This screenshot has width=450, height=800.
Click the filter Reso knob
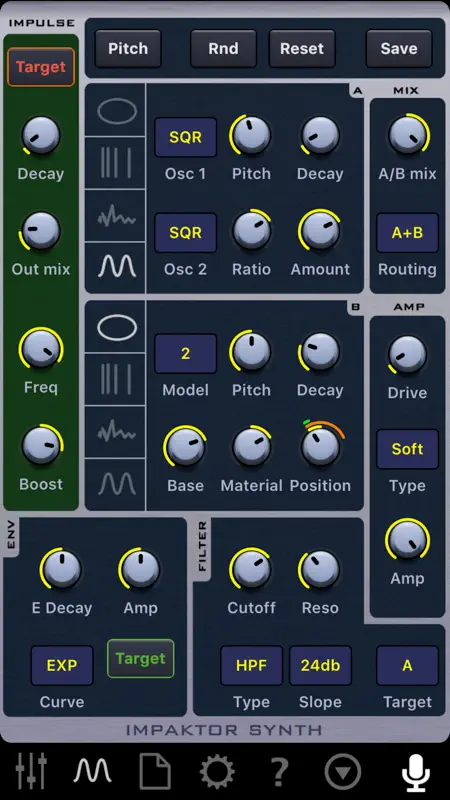[319, 569]
